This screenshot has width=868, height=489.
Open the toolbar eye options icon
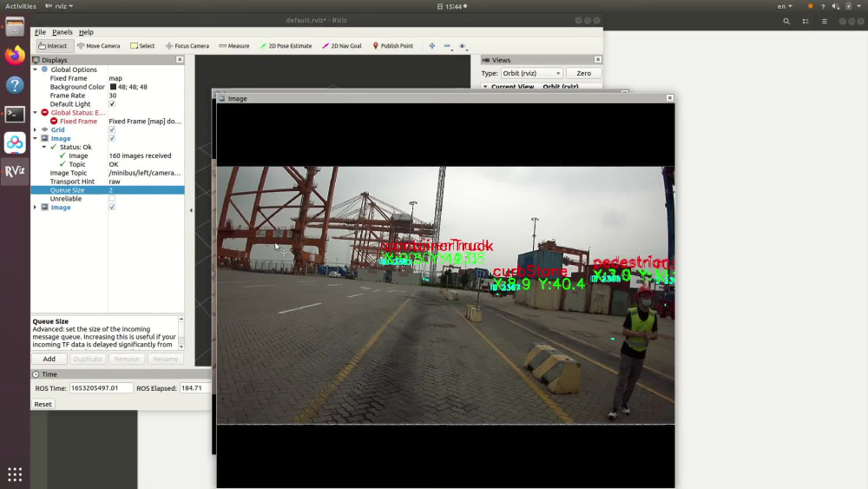pos(463,46)
